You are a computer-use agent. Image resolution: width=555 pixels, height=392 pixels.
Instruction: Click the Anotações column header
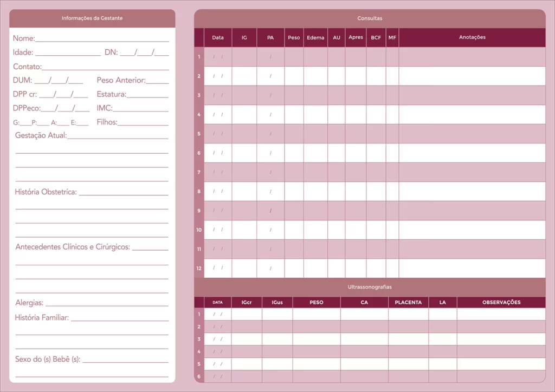[x=472, y=37]
